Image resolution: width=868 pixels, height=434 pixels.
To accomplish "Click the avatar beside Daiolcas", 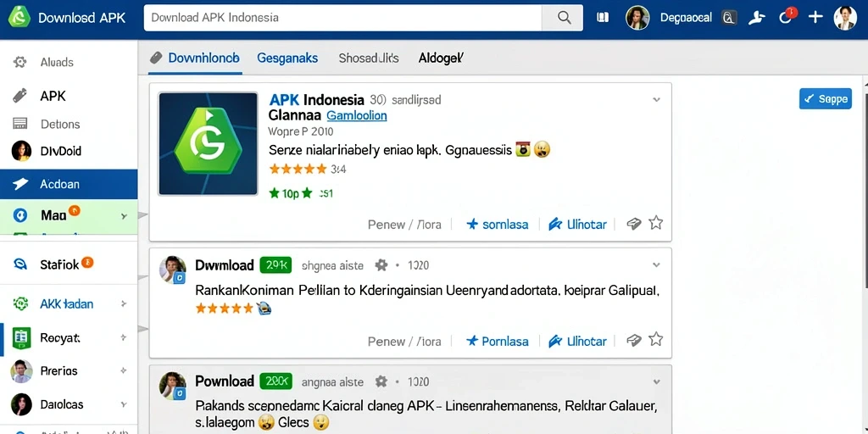I will coord(21,404).
